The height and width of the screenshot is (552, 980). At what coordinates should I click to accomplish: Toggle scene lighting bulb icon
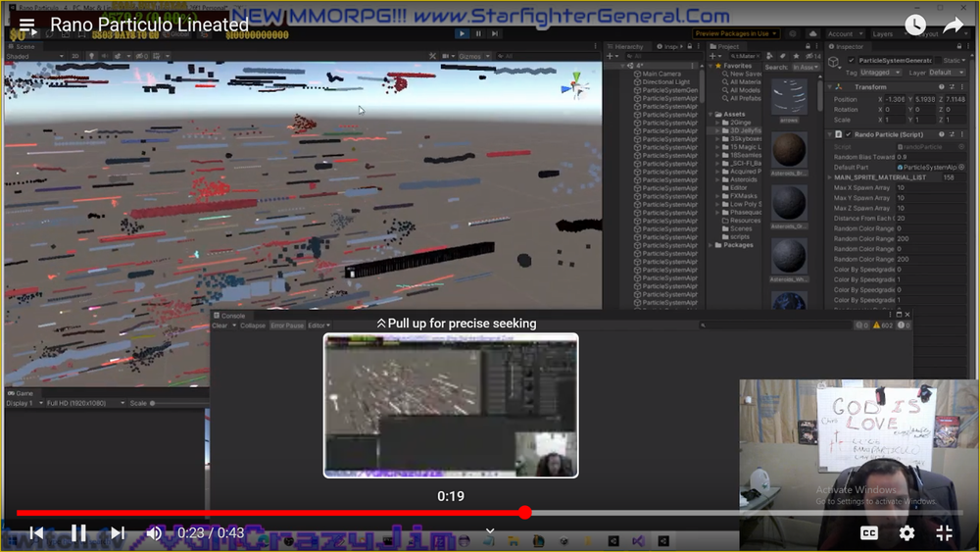point(91,56)
